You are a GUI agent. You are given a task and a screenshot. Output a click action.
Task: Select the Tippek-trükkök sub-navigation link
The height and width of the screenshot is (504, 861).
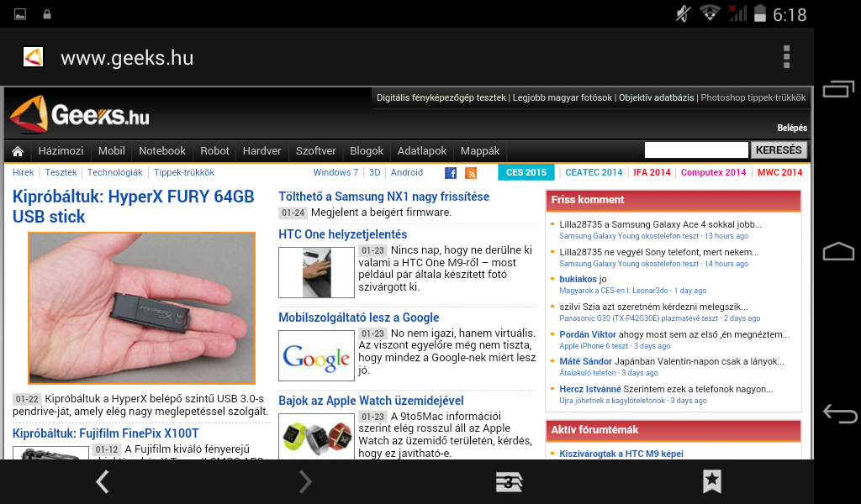coord(184,172)
